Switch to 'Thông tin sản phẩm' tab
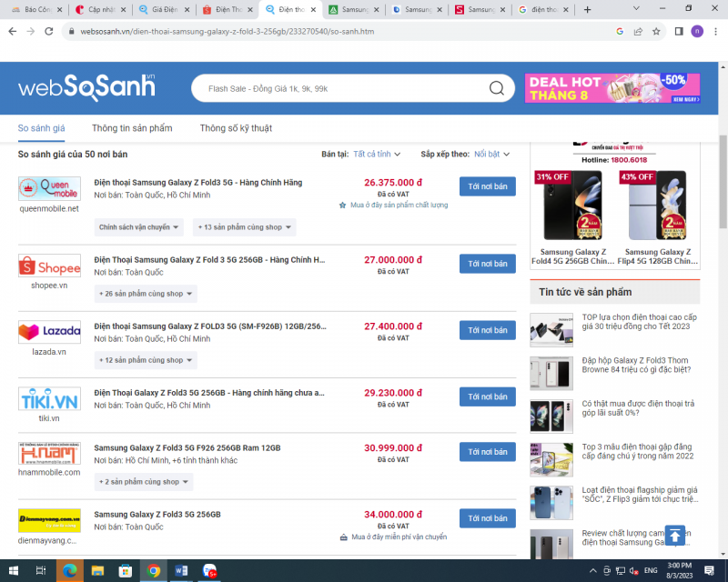728x582 pixels. (132, 128)
